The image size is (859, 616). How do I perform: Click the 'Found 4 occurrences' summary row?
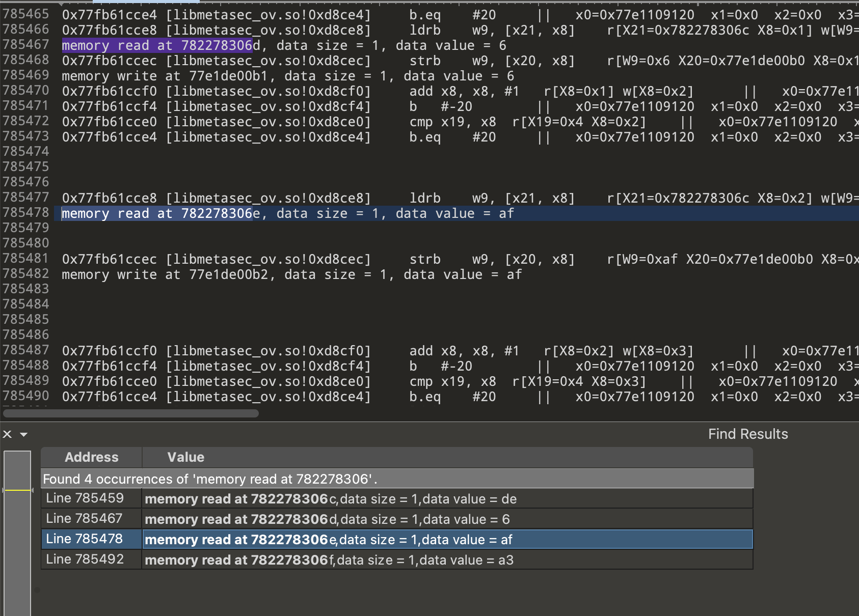pos(210,479)
